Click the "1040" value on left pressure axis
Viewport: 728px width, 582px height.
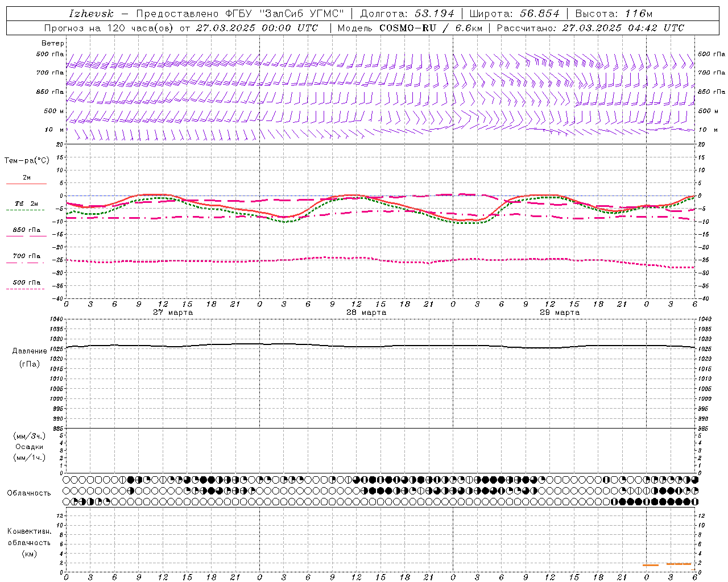(55, 319)
